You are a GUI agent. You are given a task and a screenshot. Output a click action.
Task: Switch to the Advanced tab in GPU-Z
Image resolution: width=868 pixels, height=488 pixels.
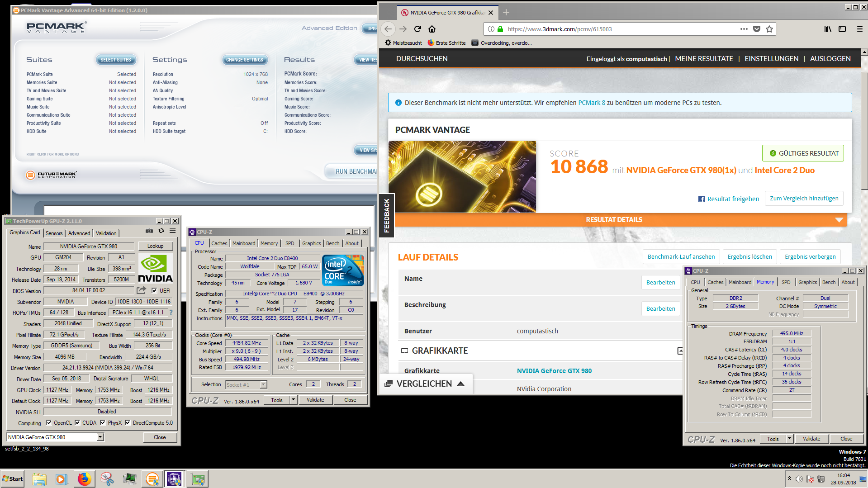[79, 233]
